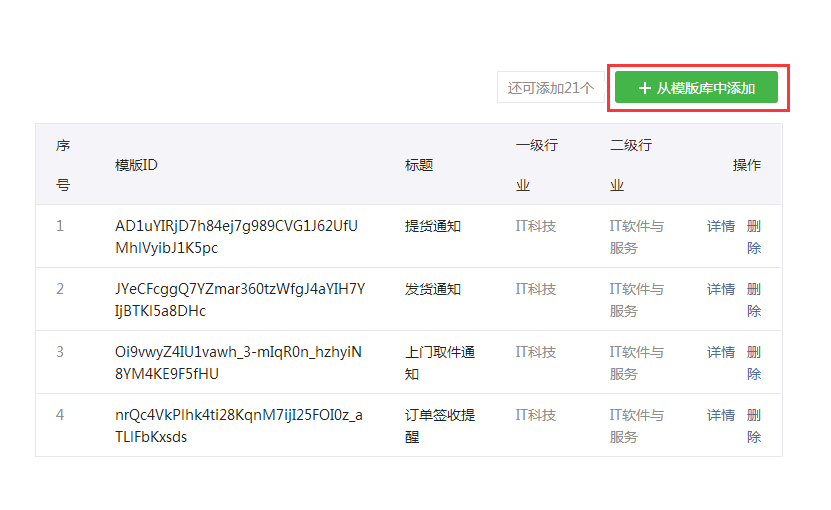Click the 操作 column header
This screenshot has height=510, width=831.
(x=747, y=165)
